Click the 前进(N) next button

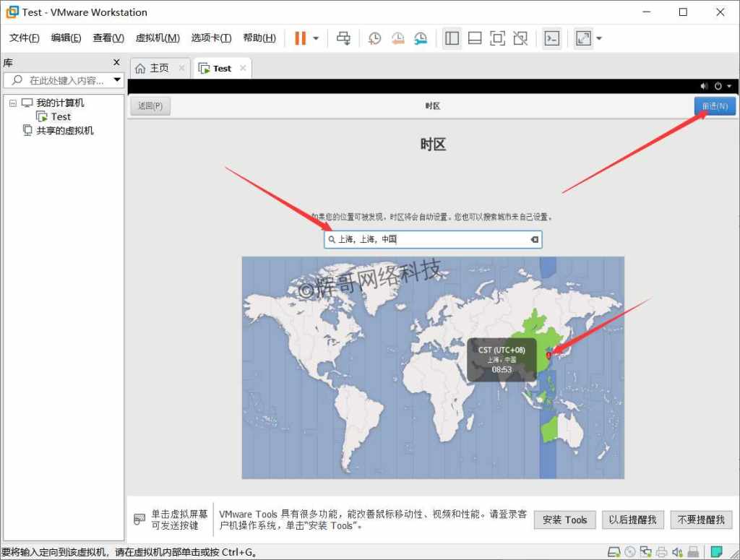point(715,106)
